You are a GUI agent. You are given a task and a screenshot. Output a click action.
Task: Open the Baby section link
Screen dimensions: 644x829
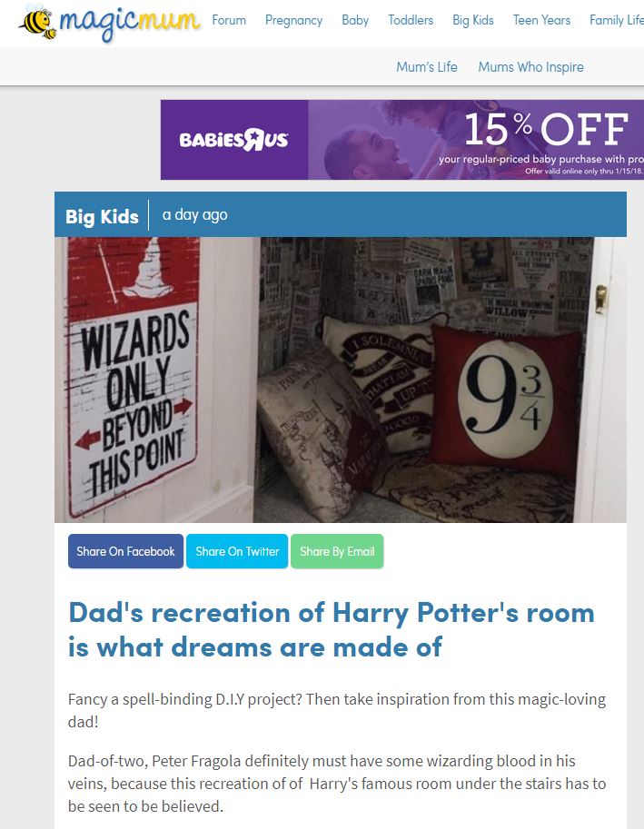[355, 20]
